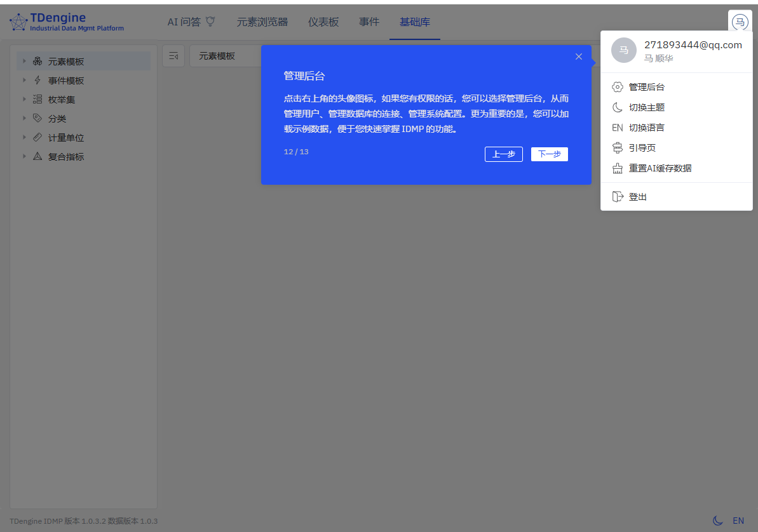The image size is (758, 532).
Task: Select the 基础库 tab
Action: pyautogui.click(x=415, y=22)
